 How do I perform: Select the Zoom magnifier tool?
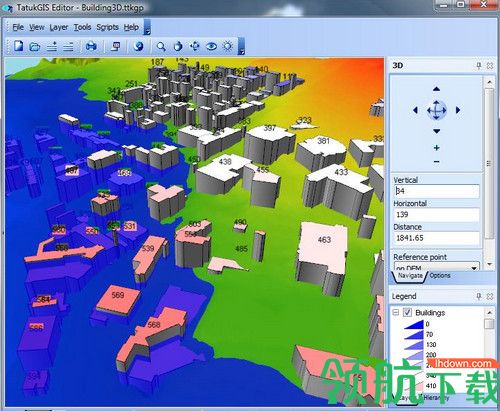pos(161,46)
